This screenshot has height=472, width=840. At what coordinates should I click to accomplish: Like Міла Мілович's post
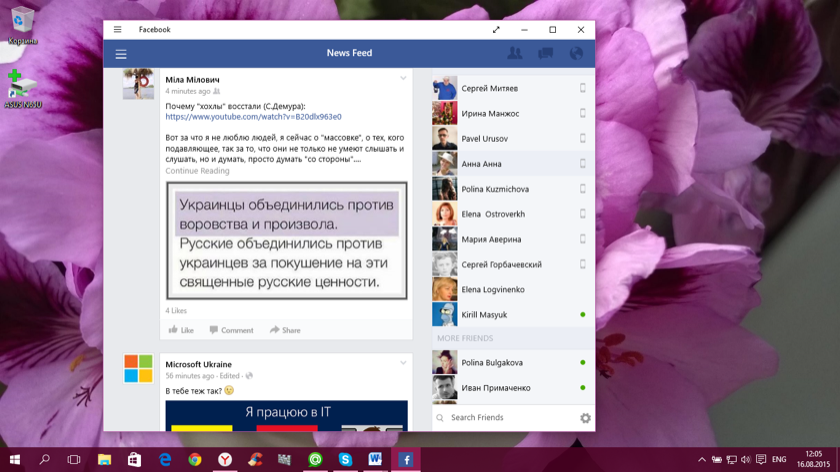(x=181, y=330)
